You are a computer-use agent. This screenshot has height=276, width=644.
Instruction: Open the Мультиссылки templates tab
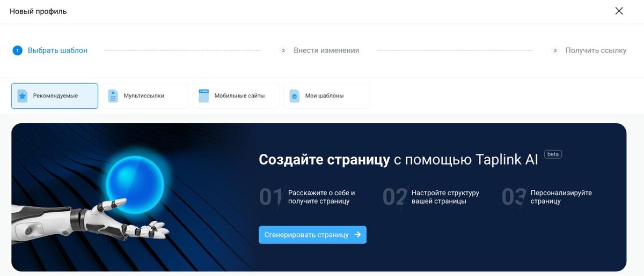click(145, 96)
